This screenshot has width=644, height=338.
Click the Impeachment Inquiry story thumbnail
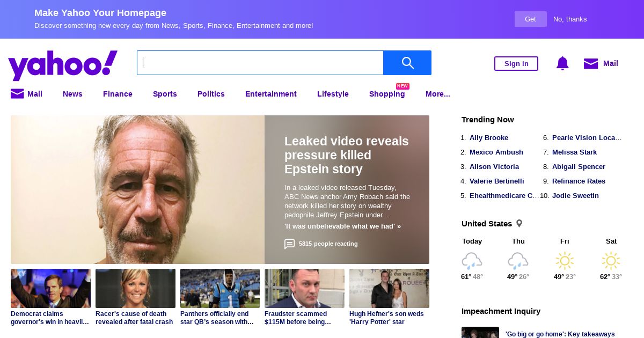[480, 333]
